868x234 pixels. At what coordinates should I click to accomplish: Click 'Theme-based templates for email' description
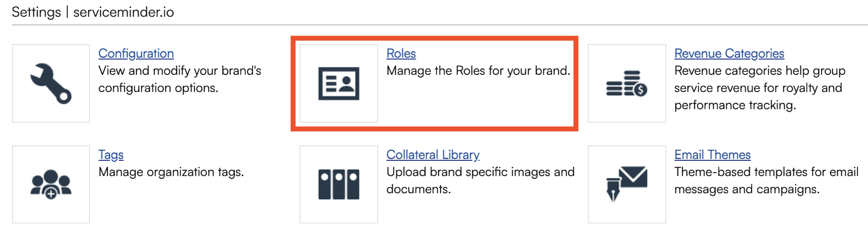766,172
